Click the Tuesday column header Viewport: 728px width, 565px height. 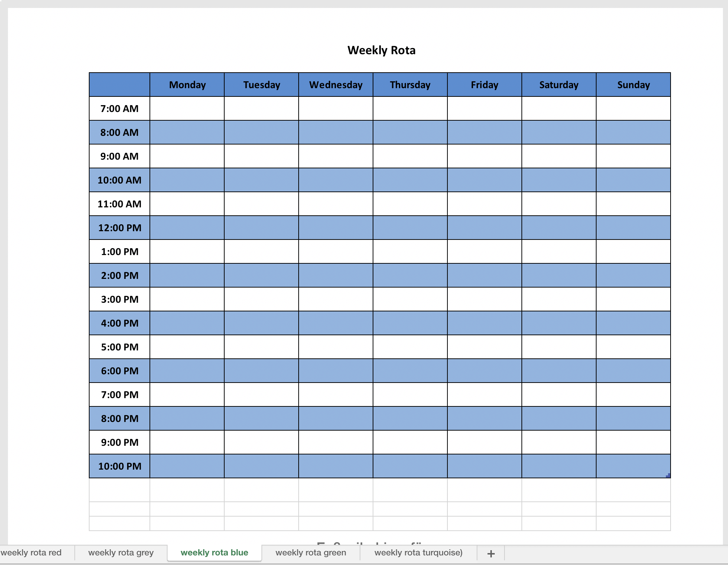pos(261,85)
